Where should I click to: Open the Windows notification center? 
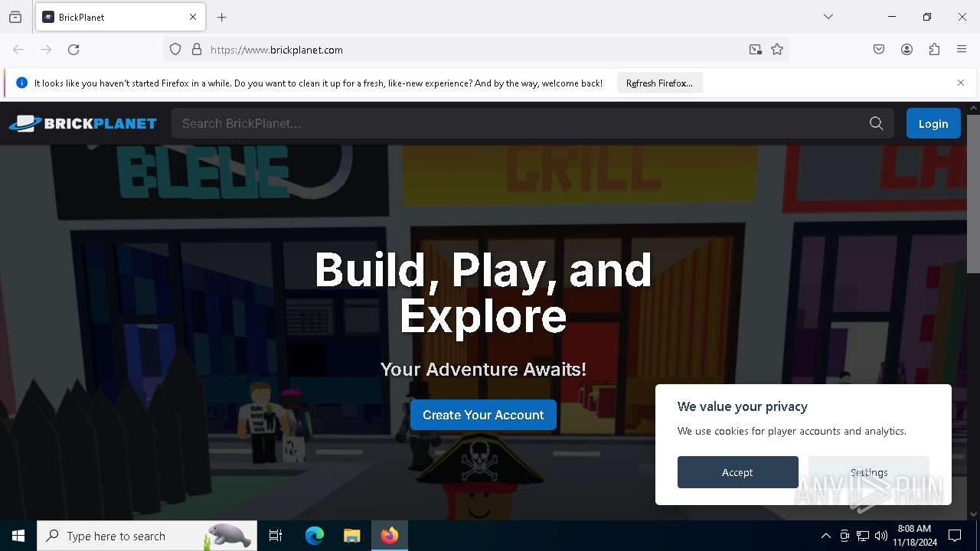(955, 536)
